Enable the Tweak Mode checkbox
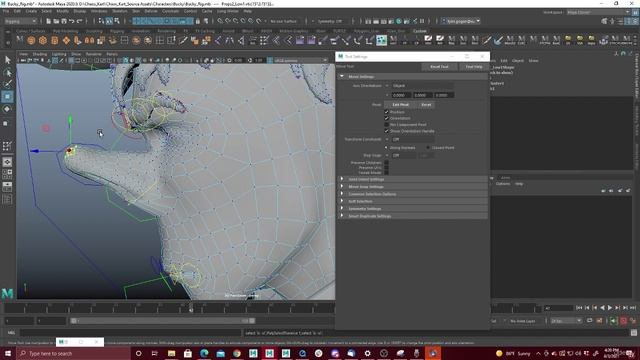The image size is (640, 360). (x=387, y=172)
